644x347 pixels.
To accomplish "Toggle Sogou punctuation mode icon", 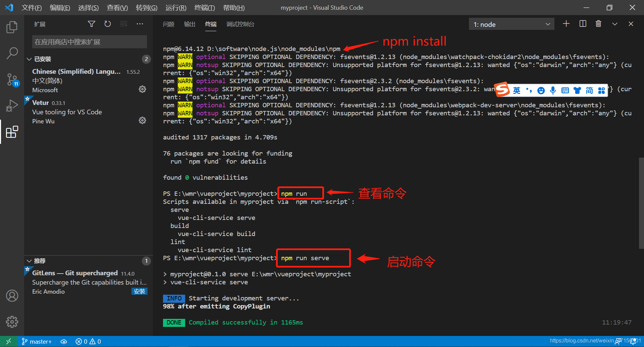I will [x=529, y=90].
